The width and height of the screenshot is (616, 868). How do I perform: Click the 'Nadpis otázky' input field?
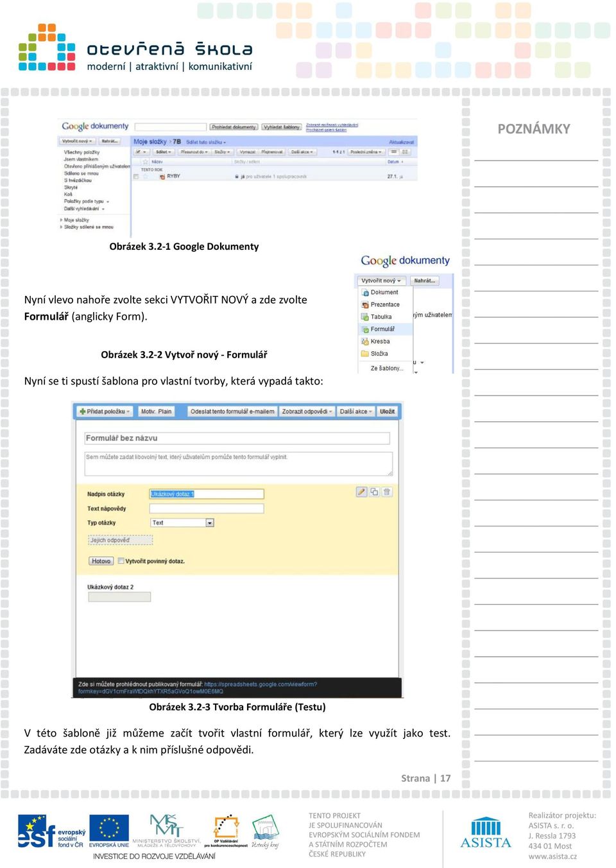coord(207,494)
